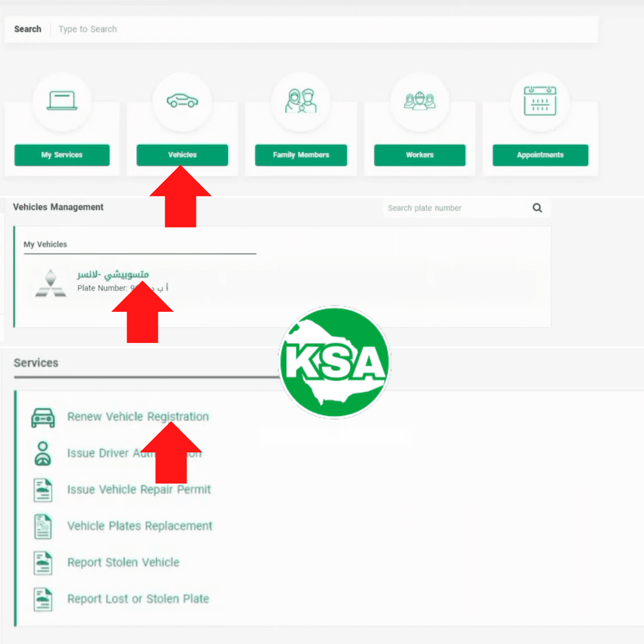Open the Vehicles section button

[x=182, y=155]
